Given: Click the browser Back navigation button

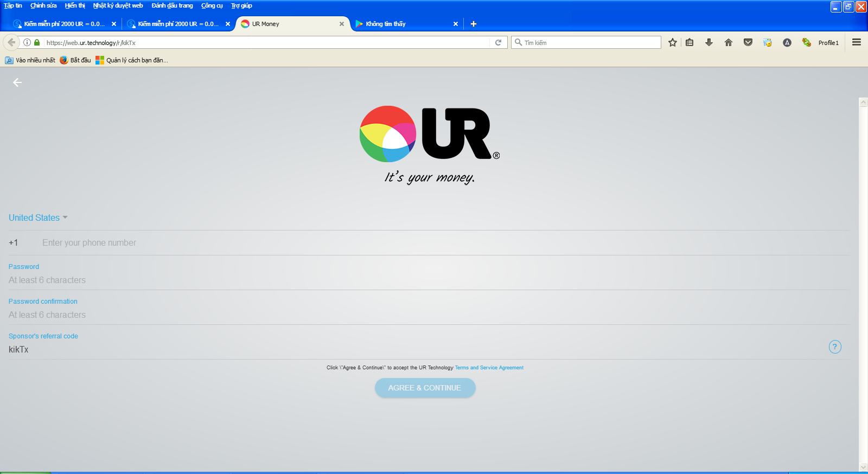Looking at the screenshot, I should 11,42.
